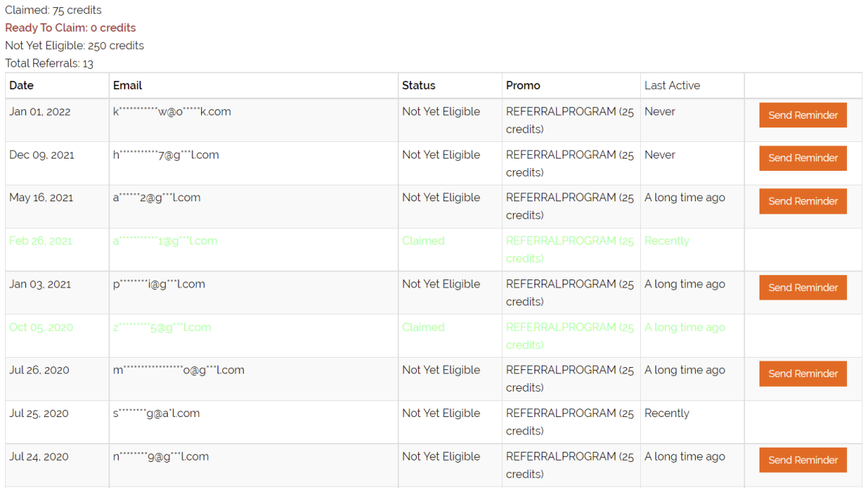Image resolution: width=868 pixels, height=488 pixels.
Task: Select the Claimed status in the Feb 26, 2021 row
Action: [423, 241]
